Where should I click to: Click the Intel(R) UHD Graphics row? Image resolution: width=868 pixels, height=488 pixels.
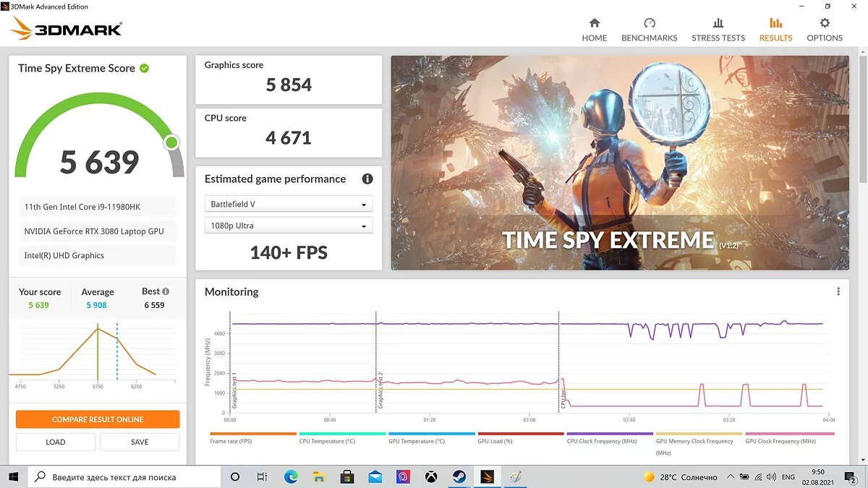pos(97,255)
